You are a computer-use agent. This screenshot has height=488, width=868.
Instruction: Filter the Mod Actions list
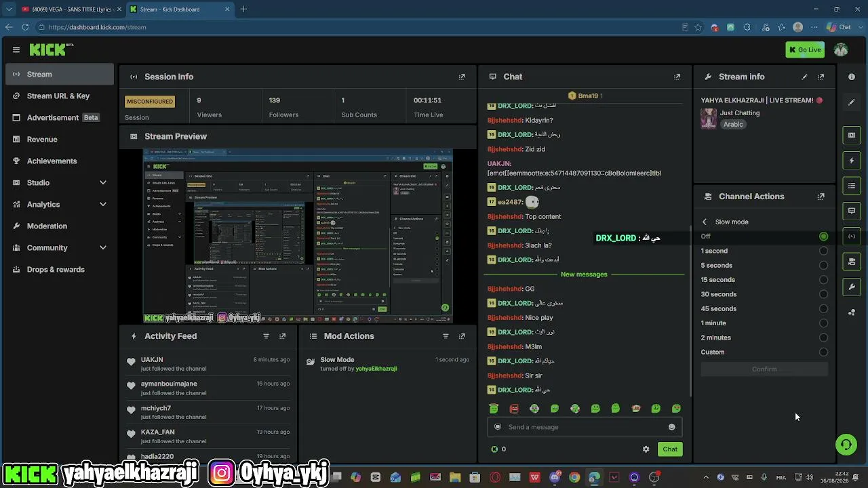tap(446, 336)
